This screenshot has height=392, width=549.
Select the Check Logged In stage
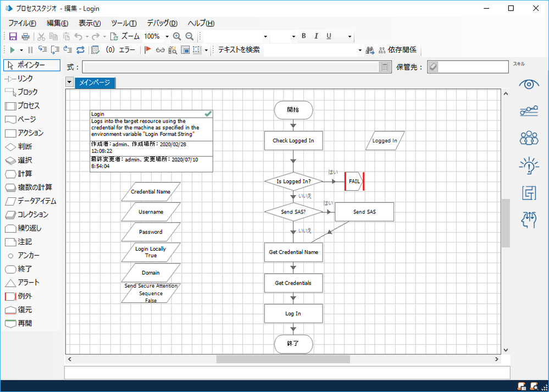(293, 141)
